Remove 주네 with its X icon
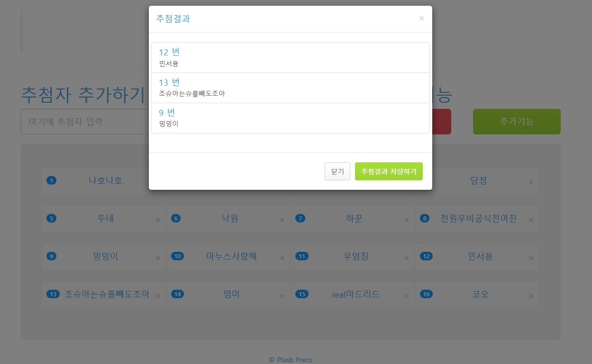The height and width of the screenshot is (364, 592). tap(158, 220)
